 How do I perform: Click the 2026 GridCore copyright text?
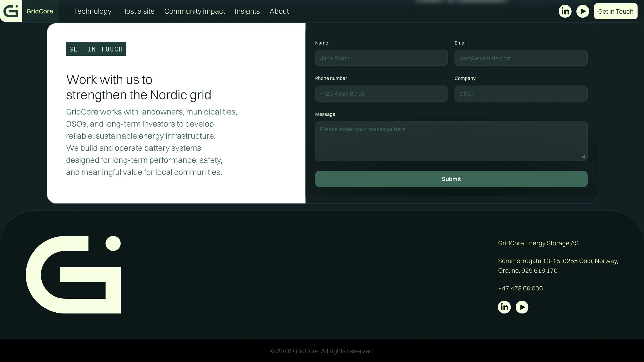(322, 351)
